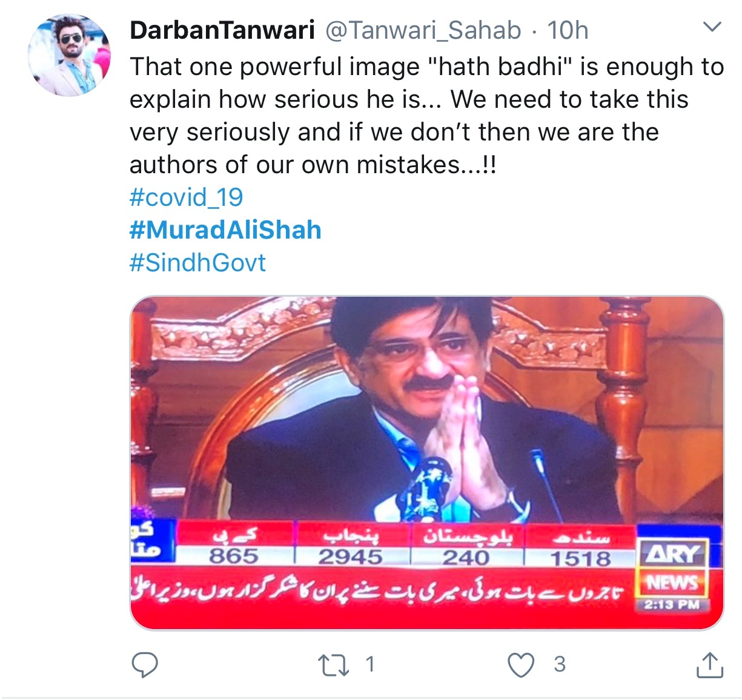This screenshot has width=742, height=700.
Task: Open the DarbanTanwari display name
Action: tap(222, 30)
